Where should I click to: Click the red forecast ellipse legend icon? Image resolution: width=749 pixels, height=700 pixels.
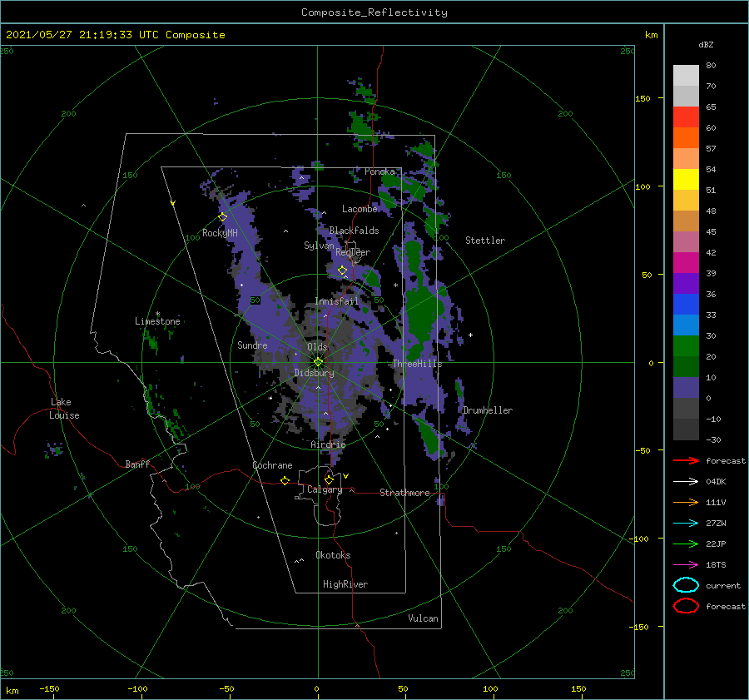[x=686, y=606]
